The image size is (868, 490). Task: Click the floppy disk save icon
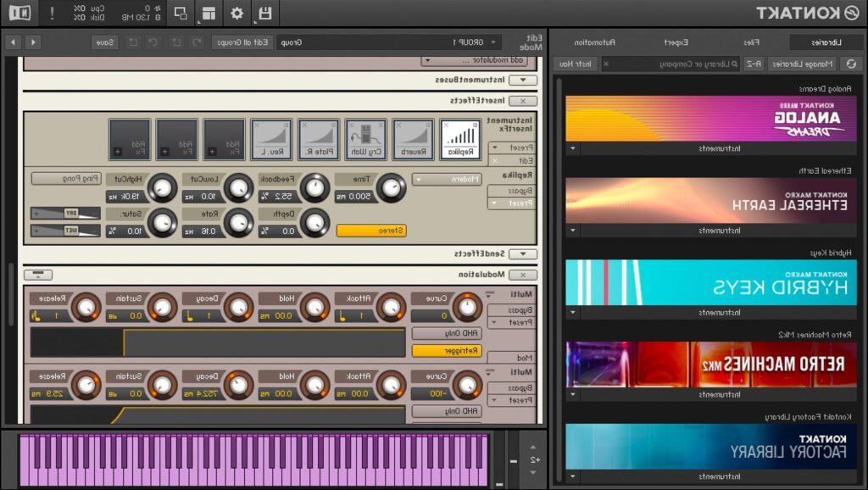tap(265, 13)
